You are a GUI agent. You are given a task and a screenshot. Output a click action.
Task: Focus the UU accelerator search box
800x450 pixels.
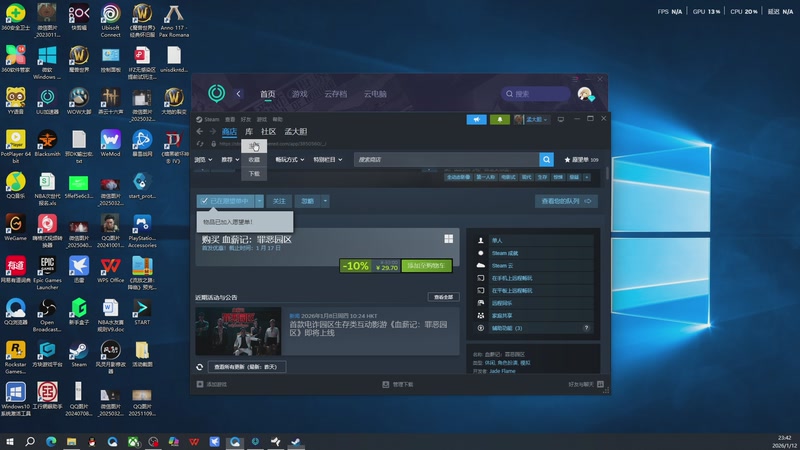536,94
